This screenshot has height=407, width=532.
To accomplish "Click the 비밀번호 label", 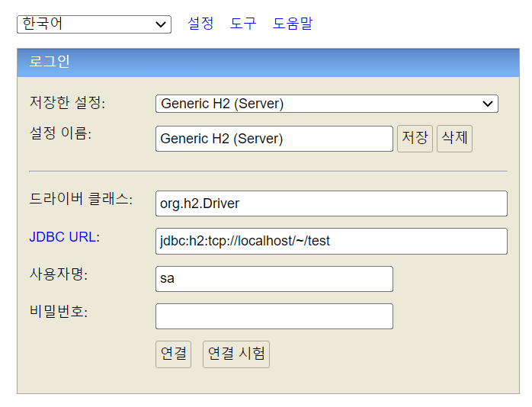I will [x=59, y=312].
